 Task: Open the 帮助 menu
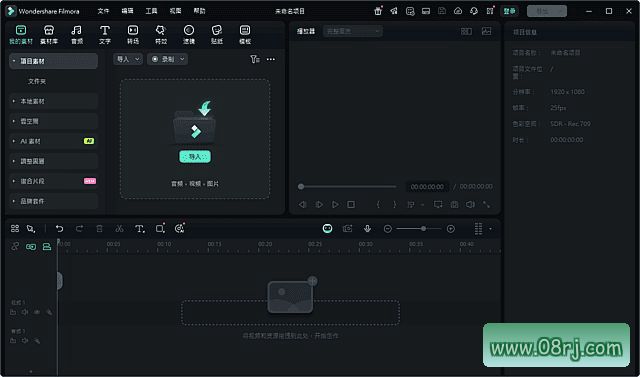point(200,11)
